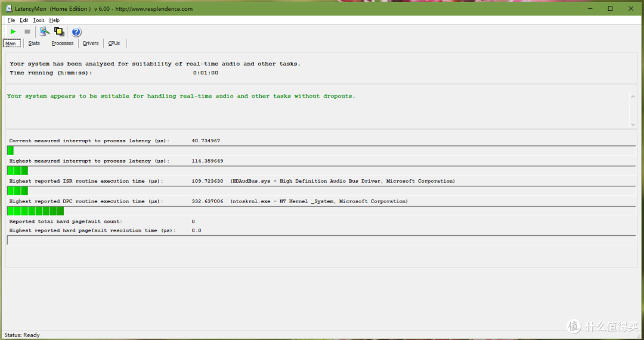Click the yellow overlapping windows toolbar icon
This screenshot has height=340, width=644.
pos(59,32)
